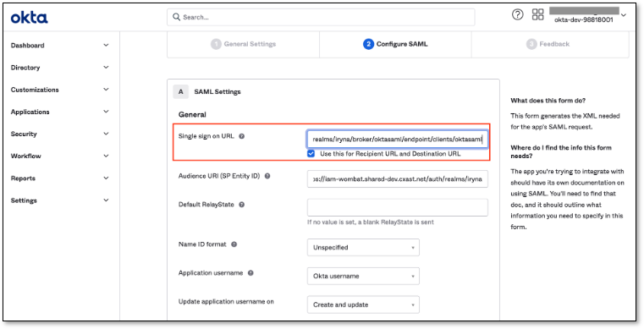Click step 1 circle icon for General Settings

coord(216,44)
